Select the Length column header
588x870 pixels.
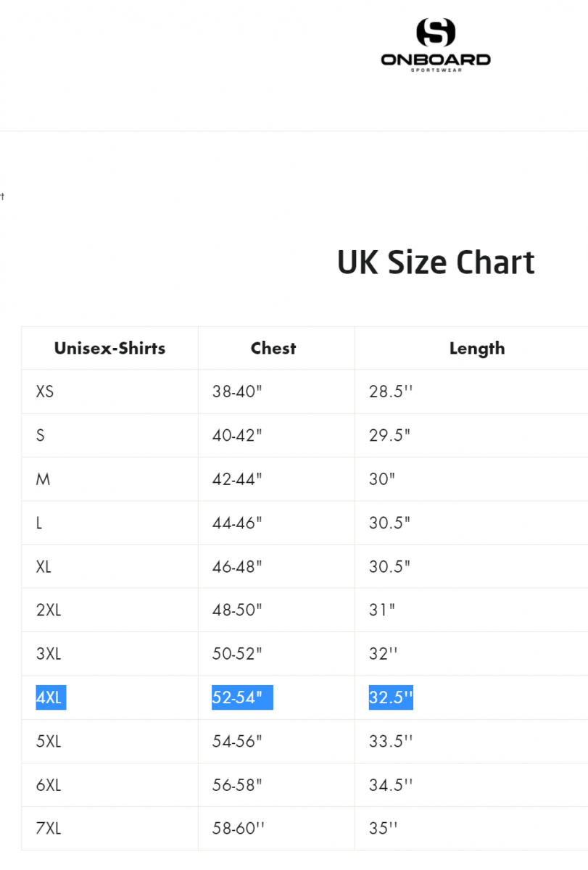[x=476, y=349]
